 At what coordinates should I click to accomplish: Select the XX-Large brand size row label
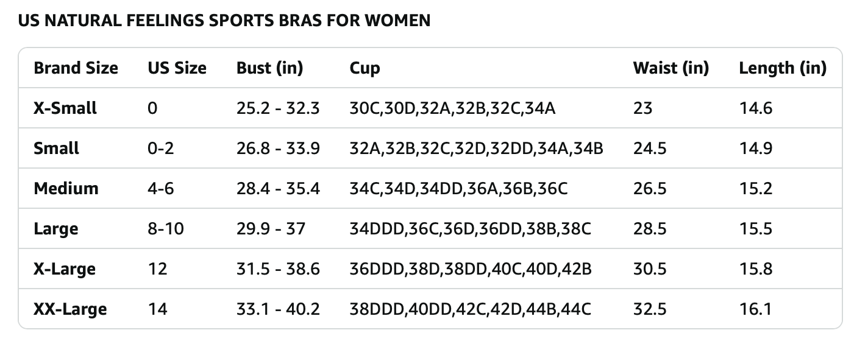[70, 309]
